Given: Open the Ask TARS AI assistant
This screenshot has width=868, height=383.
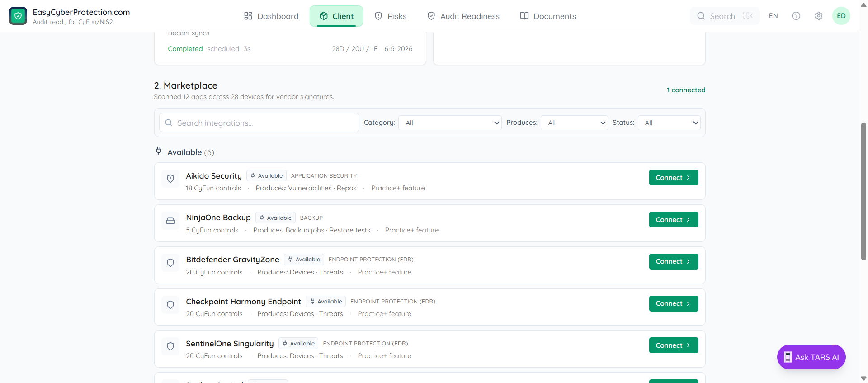Looking at the screenshot, I should click(811, 357).
